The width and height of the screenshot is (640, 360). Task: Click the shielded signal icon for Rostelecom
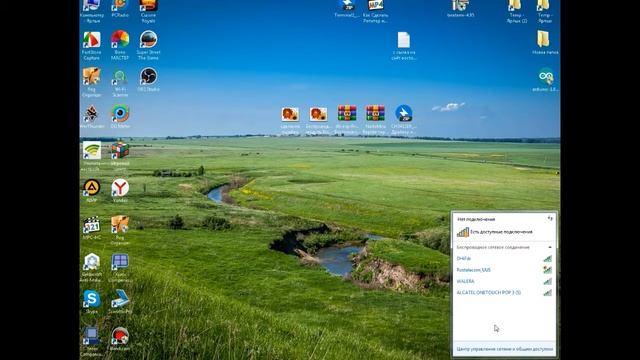(x=547, y=269)
